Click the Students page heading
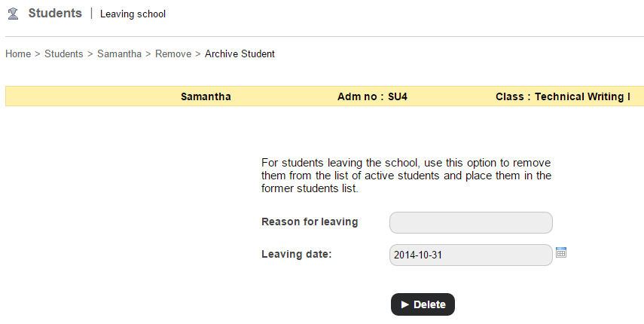 point(55,14)
